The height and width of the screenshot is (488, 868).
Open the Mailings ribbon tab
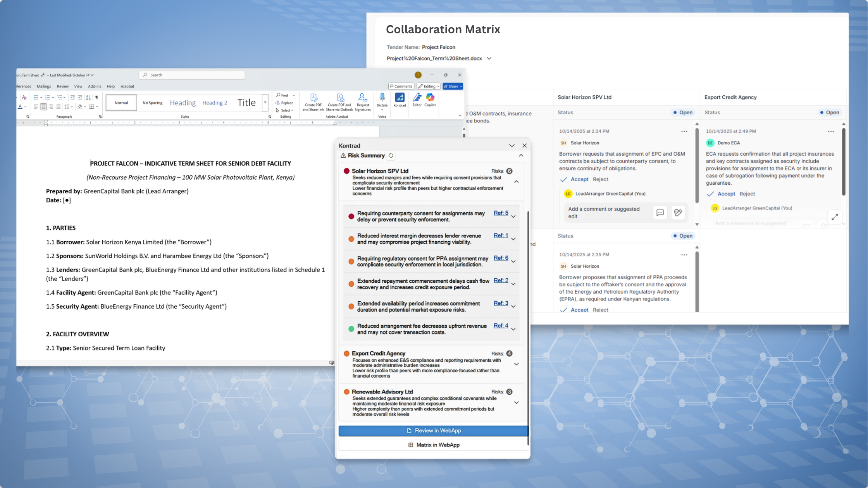(x=44, y=86)
